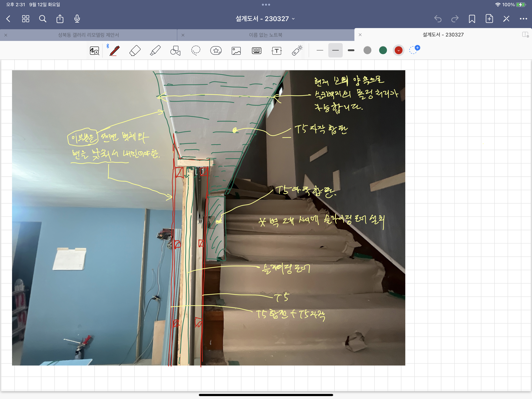The height and width of the screenshot is (399, 532).
Task: Select the Eraser tool
Action: [x=135, y=50]
